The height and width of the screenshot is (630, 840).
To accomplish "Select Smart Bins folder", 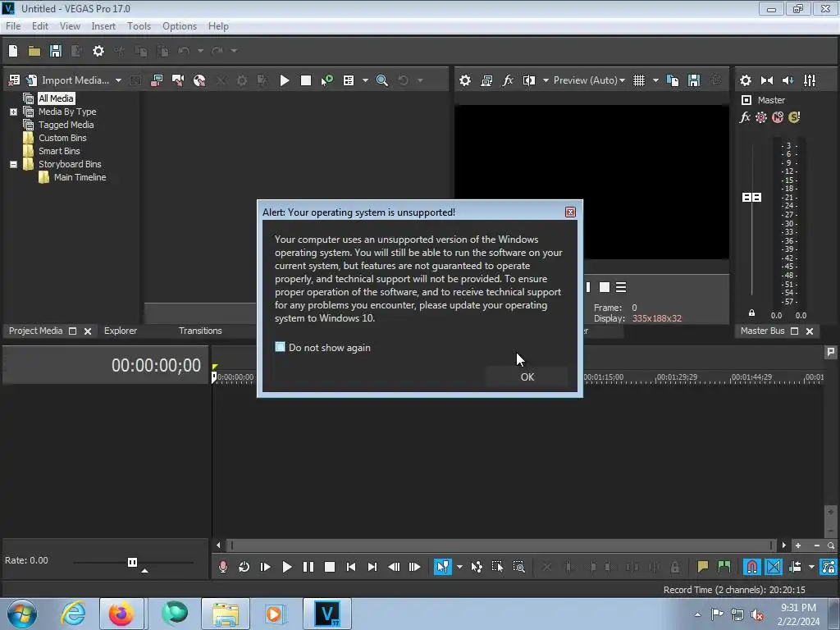I will (59, 151).
